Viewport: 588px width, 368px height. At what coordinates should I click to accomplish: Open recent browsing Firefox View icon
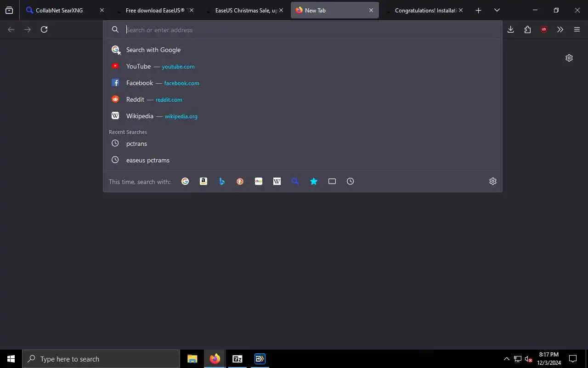point(9,10)
